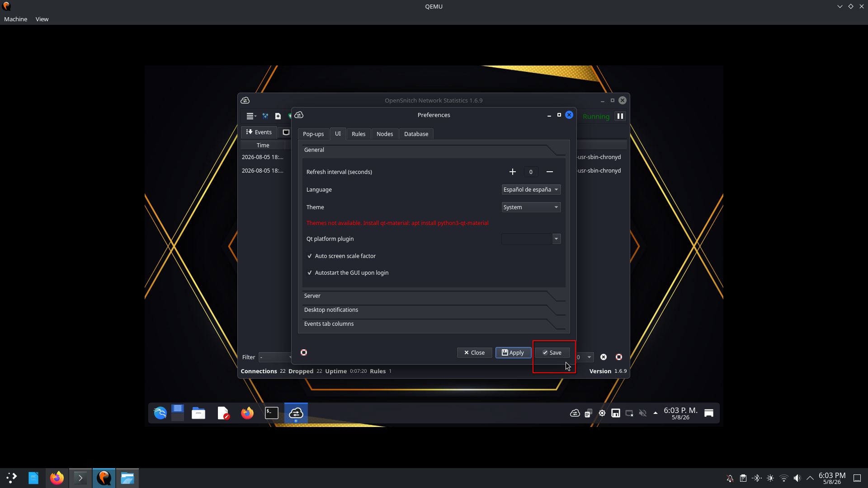The image size is (868, 488).
Task: Select the Events tab in statistics window
Action: (259, 132)
